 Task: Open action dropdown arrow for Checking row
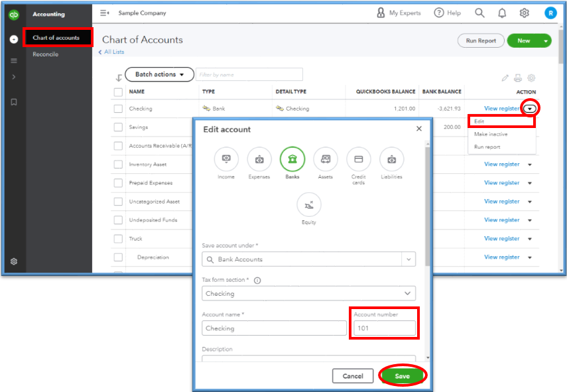(x=530, y=109)
